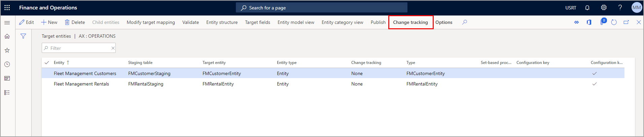Image resolution: width=644 pixels, height=137 pixels.
Task: Open Modify target mapping
Action: click(x=151, y=22)
